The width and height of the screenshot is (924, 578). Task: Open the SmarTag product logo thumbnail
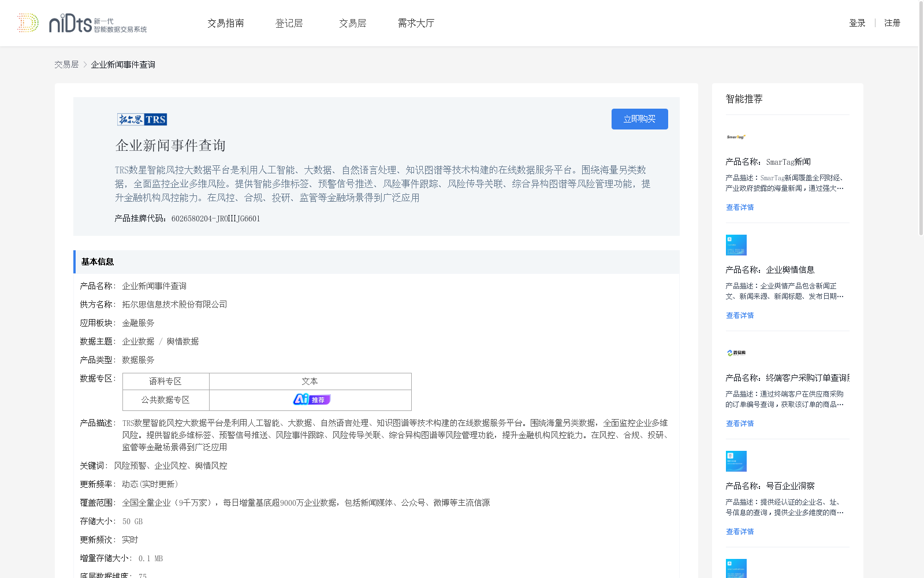[x=736, y=137]
